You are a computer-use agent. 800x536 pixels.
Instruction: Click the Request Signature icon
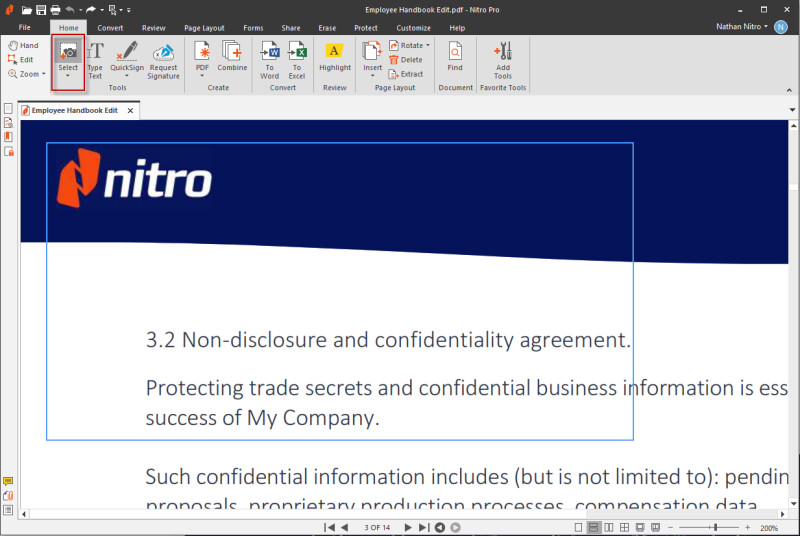click(x=164, y=59)
